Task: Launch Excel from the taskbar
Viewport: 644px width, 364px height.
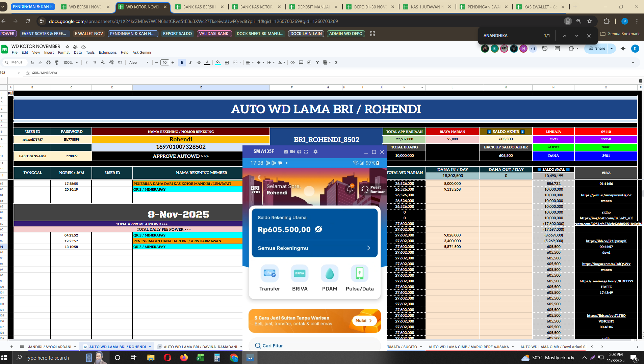Action: pyautogui.click(x=200, y=358)
